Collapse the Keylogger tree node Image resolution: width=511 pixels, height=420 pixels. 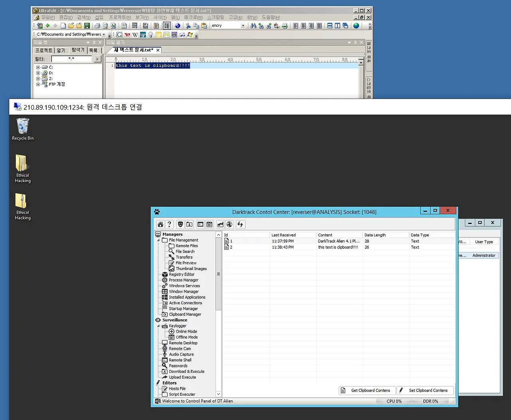pyautogui.click(x=158, y=326)
